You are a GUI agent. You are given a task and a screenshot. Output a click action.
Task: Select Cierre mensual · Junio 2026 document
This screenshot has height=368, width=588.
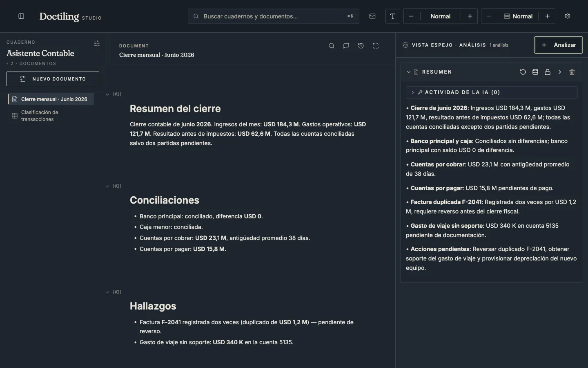point(51,99)
